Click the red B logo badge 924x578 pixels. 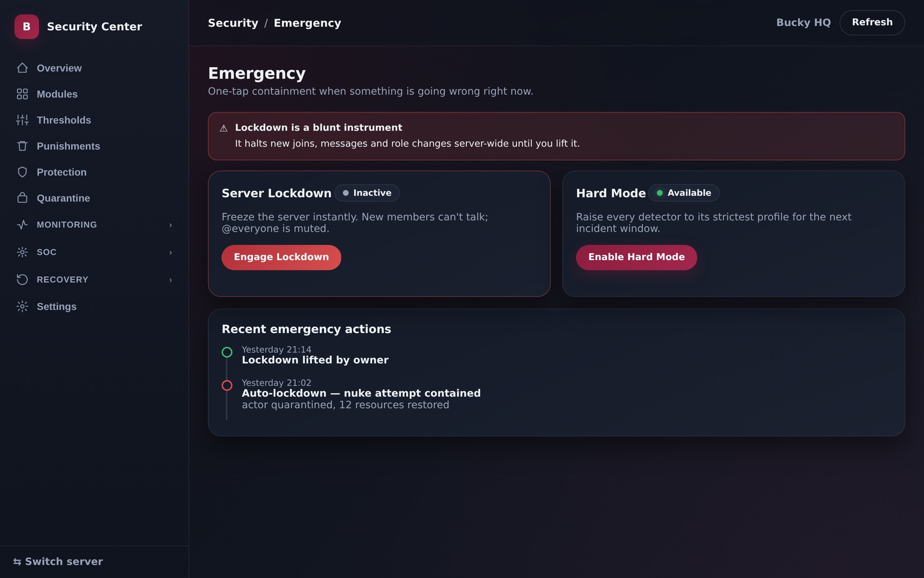pyautogui.click(x=27, y=27)
